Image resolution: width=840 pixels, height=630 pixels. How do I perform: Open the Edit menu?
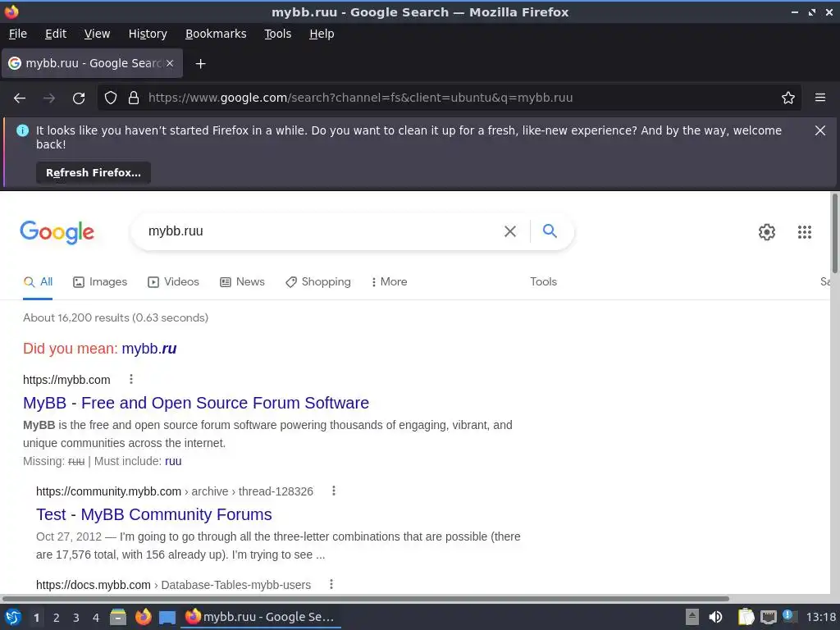coord(56,34)
